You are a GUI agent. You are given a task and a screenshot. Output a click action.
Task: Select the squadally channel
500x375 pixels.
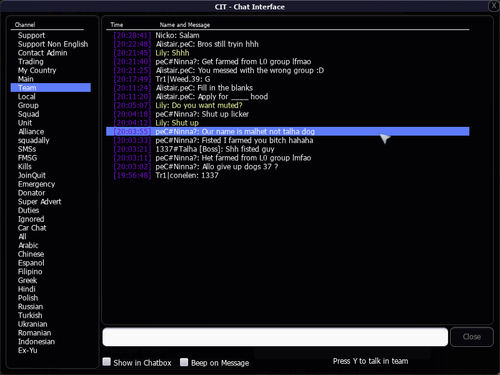click(x=34, y=140)
